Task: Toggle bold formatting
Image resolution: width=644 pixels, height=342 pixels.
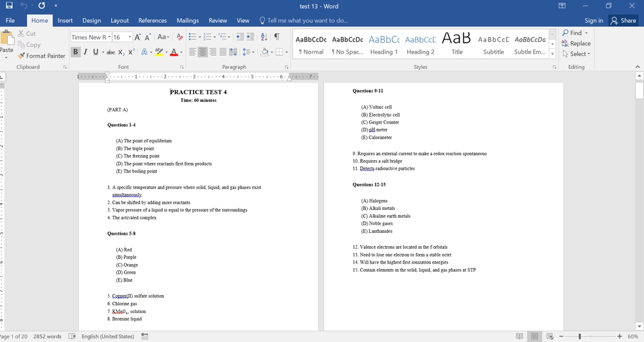Action: (76, 52)
